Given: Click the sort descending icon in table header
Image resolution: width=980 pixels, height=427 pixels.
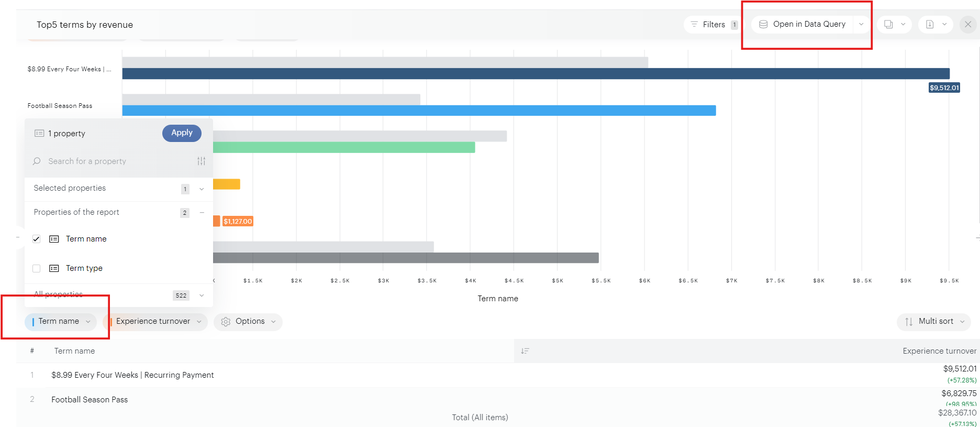Looking at the screenshot, I should [525, 351].
